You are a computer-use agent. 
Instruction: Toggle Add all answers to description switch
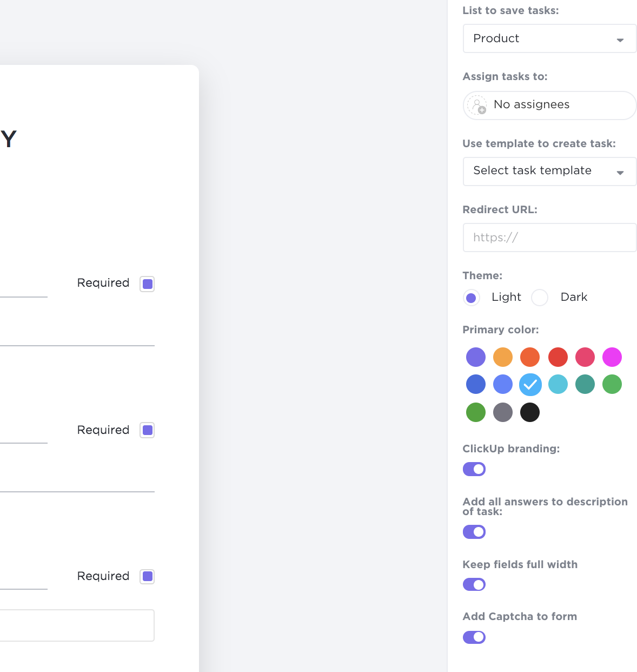474,532
